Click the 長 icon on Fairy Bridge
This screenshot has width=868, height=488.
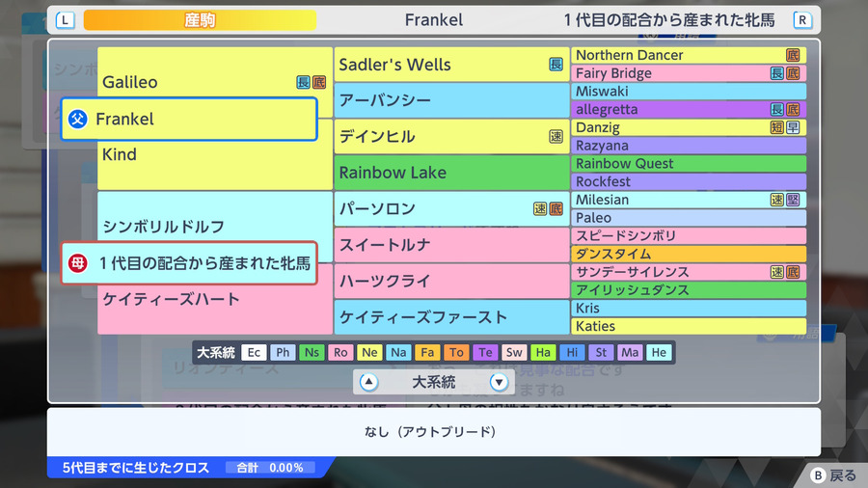776,73
